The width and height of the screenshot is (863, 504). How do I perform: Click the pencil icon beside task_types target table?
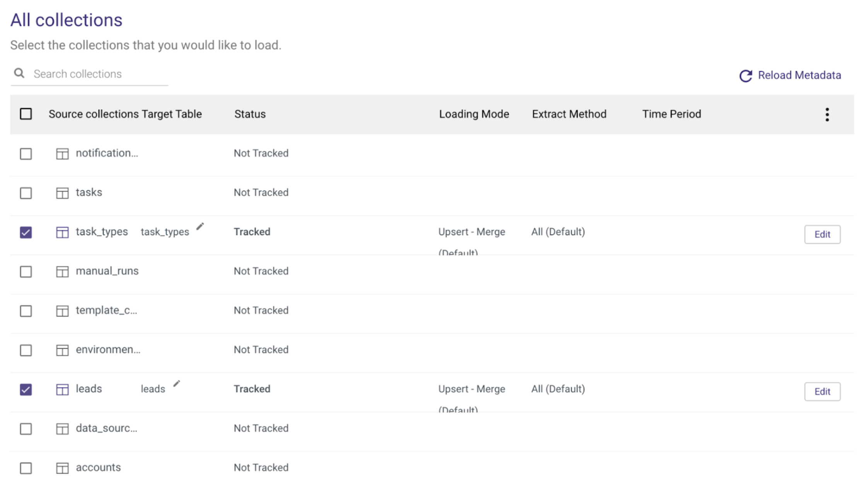pyautogui.click(x=200, y=227)
